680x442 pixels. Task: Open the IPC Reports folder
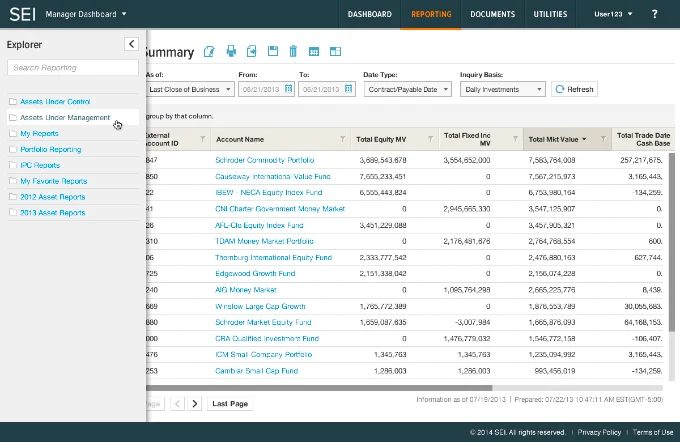click(40, 165)
